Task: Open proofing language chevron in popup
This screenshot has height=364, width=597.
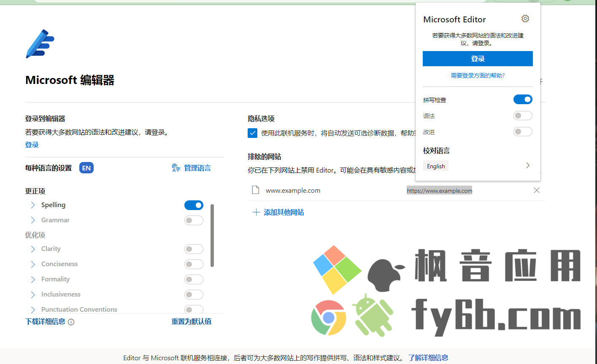Action: click(x=527, y=165)
